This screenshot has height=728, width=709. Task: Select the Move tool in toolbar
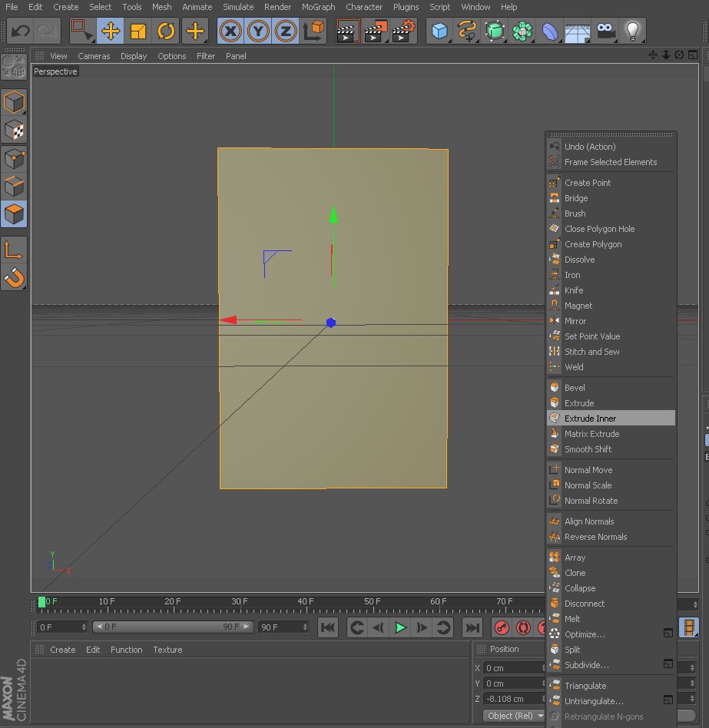tap(111, 31)
